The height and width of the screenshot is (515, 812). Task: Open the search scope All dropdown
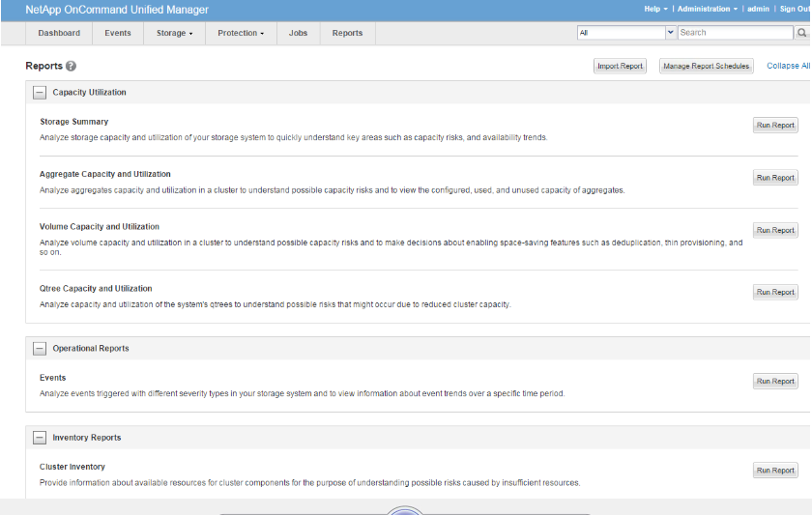626,33
